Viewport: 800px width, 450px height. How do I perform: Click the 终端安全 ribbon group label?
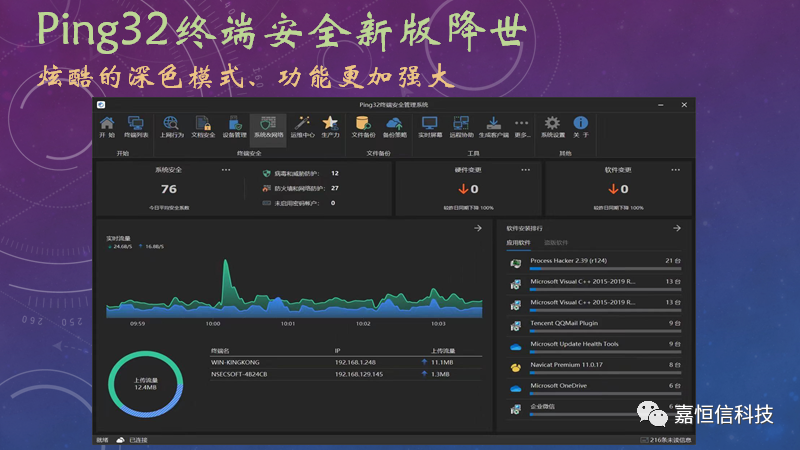click(x=249, y=153)
